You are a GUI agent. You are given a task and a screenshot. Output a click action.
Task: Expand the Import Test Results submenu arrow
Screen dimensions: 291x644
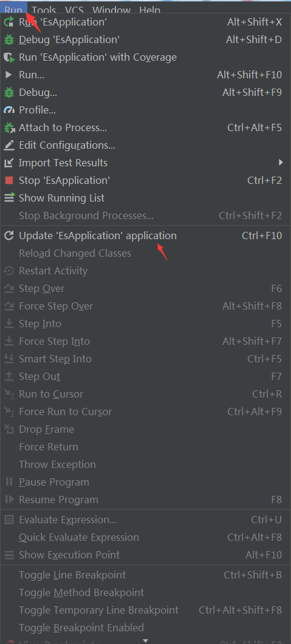(x=281, y=163)
